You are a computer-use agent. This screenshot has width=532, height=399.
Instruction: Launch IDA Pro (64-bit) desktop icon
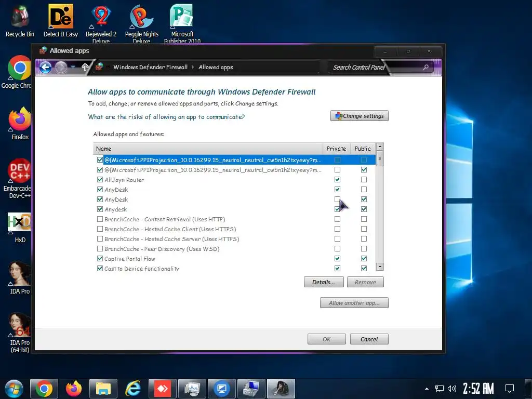[19, 332]
